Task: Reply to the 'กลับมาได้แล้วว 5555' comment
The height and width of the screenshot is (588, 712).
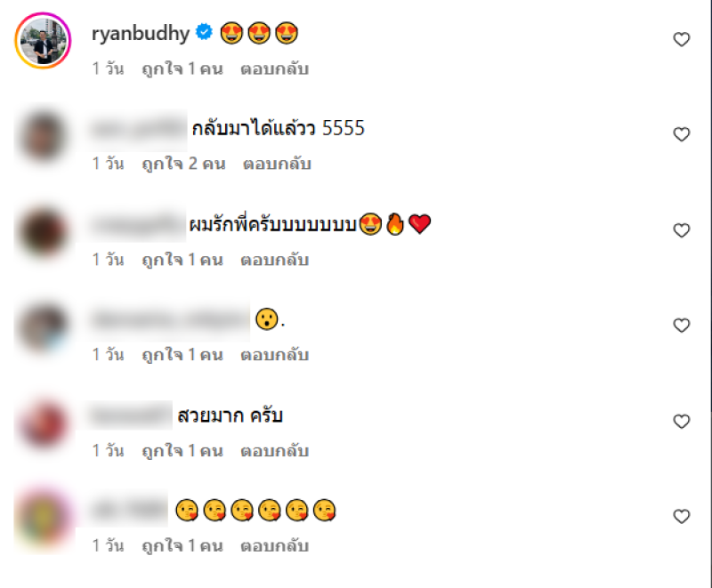Action: tap(277, 164)
